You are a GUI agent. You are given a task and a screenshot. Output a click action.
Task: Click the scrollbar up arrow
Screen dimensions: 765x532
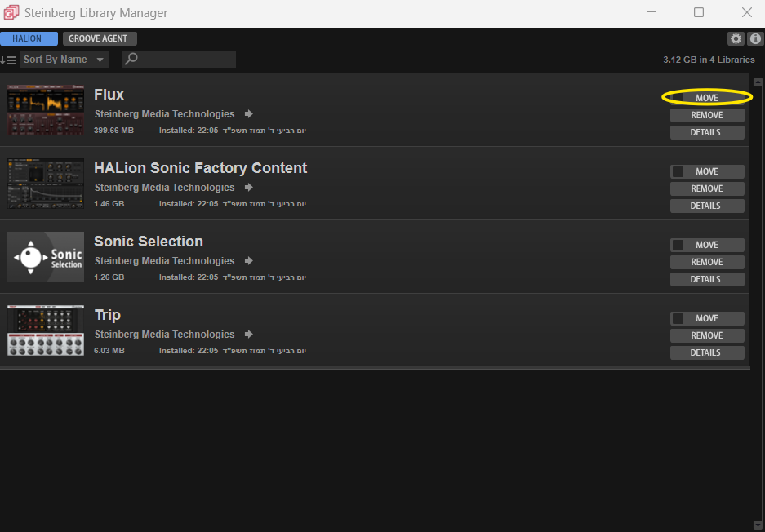click(x=758, y=82)
